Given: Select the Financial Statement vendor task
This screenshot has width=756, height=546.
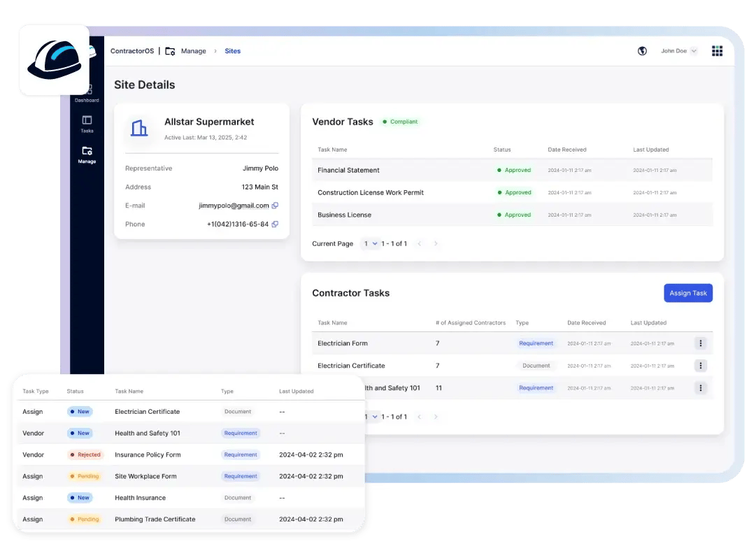Looking at the screenshot, I should (x=512, y=170).
